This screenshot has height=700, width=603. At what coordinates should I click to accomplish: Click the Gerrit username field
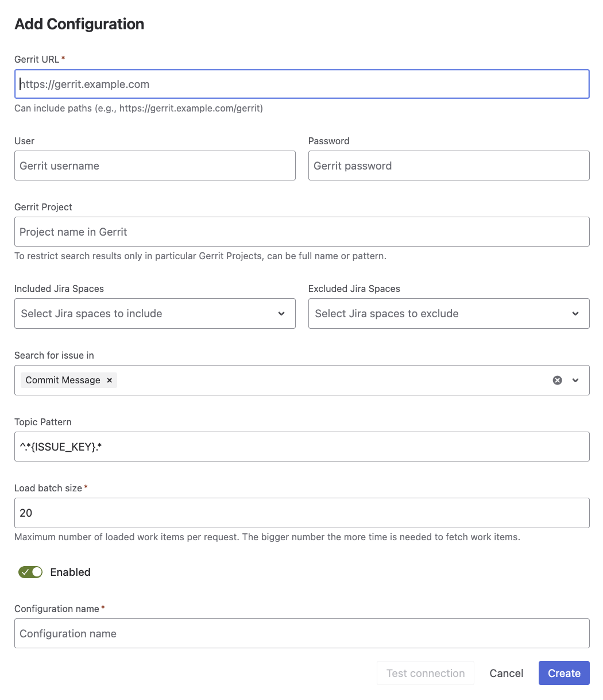coord(154,166)
